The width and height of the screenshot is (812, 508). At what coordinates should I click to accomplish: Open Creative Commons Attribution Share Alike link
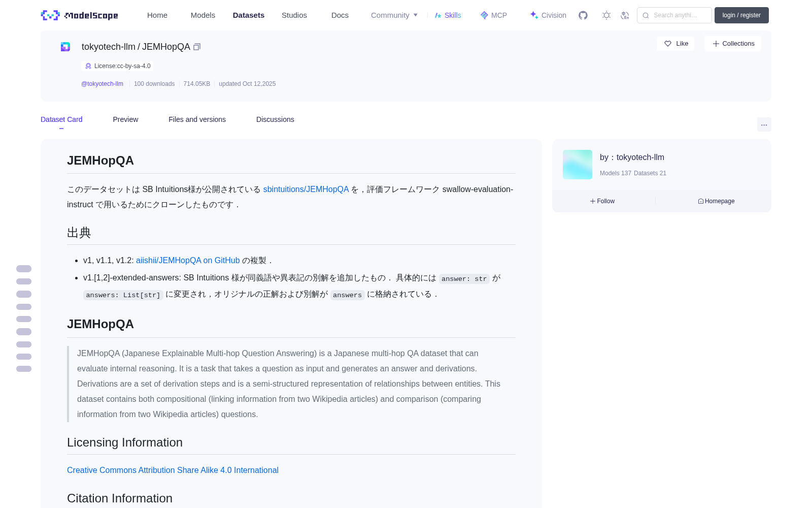tap(173, 470)
